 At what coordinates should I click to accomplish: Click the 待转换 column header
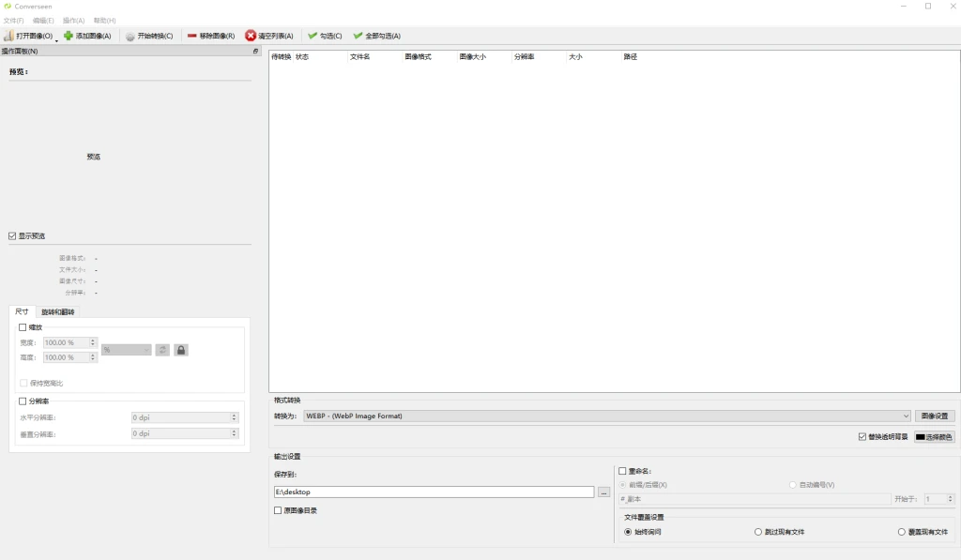coord(282,56)
